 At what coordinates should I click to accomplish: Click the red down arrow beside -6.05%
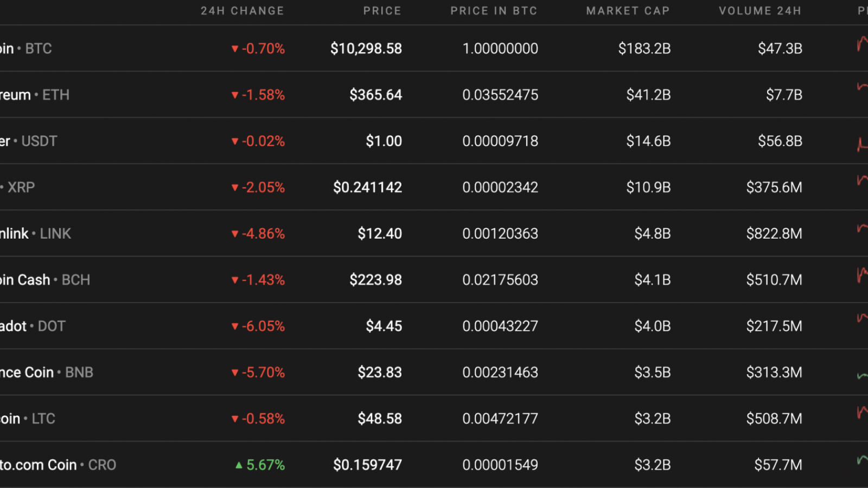pyautogui.click(x=235, y=326)
